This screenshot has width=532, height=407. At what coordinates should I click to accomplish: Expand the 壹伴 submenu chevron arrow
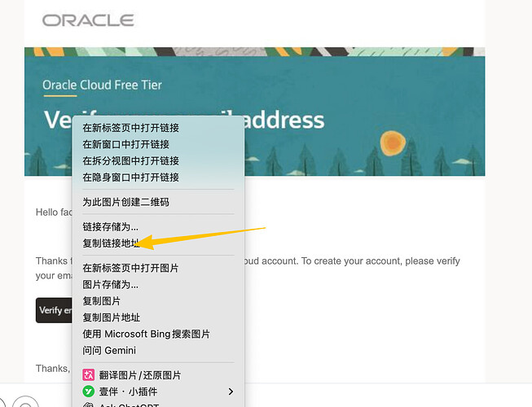coord(231,392)
